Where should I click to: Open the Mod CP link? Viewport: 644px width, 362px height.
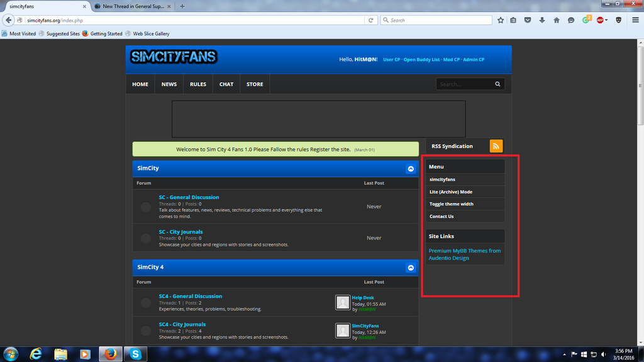(451, 60)
